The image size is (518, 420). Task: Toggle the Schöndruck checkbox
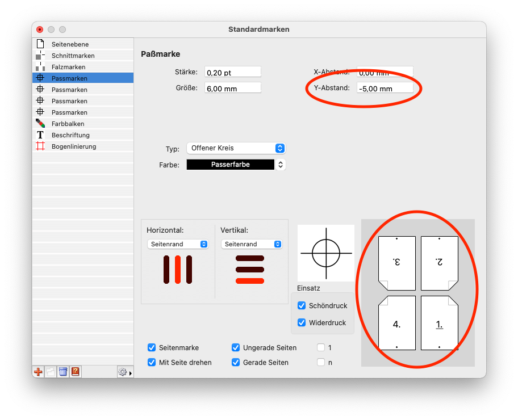302,305
